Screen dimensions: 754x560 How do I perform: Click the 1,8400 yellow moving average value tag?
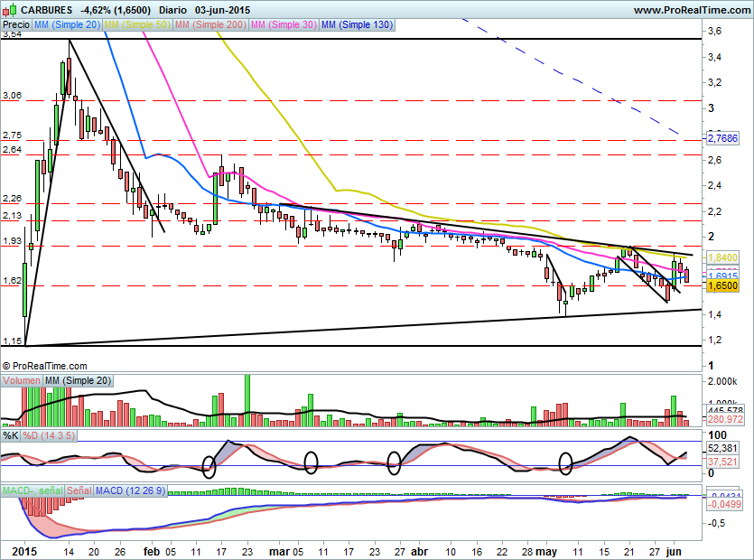[x=722, y=257]
